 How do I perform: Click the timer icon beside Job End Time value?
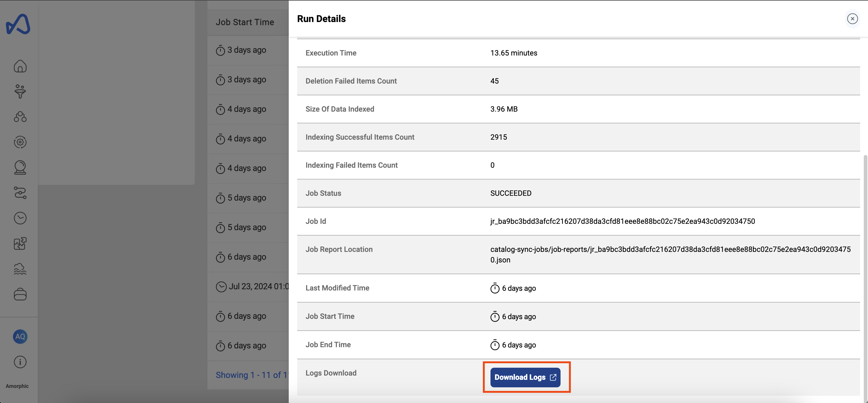[495, 345]
